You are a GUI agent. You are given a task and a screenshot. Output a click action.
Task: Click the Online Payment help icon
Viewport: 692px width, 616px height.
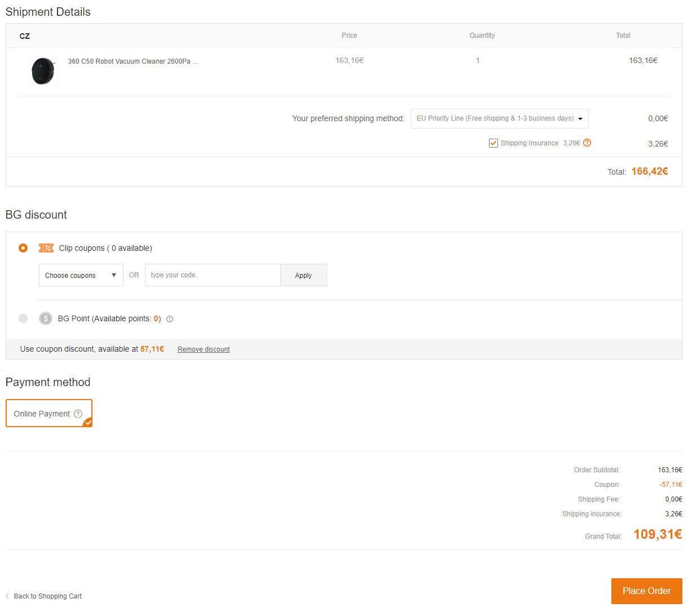click(x=78, y=414)
